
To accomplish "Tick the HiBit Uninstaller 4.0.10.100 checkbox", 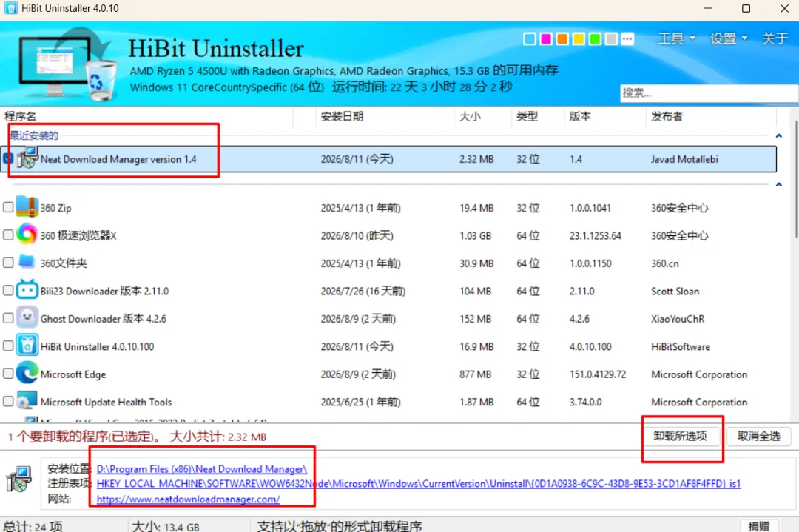I will (8, 346).
